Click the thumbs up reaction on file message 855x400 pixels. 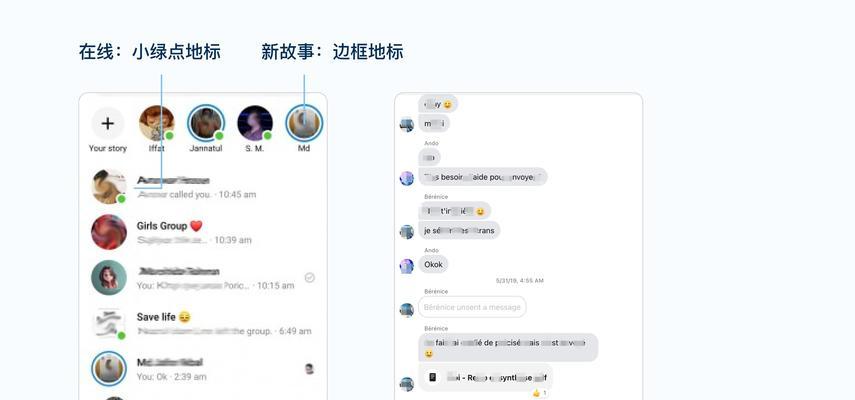click(x=540, y=393)
